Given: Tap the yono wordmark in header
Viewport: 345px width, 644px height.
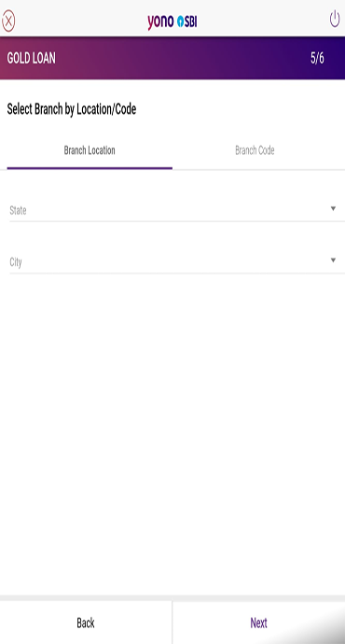Looking at the screenshot, I should point(160,22).
